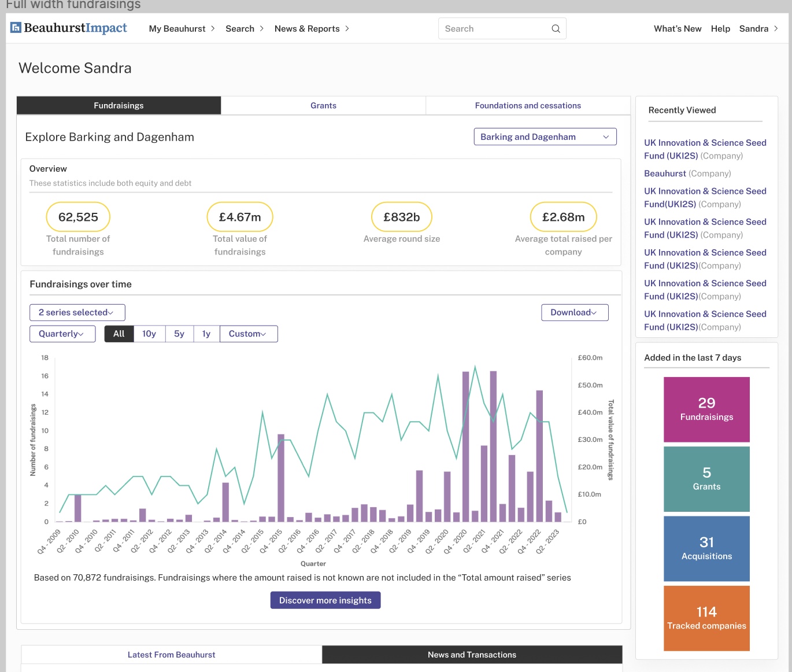Open the Latest From Beauhurst tab

171,655
